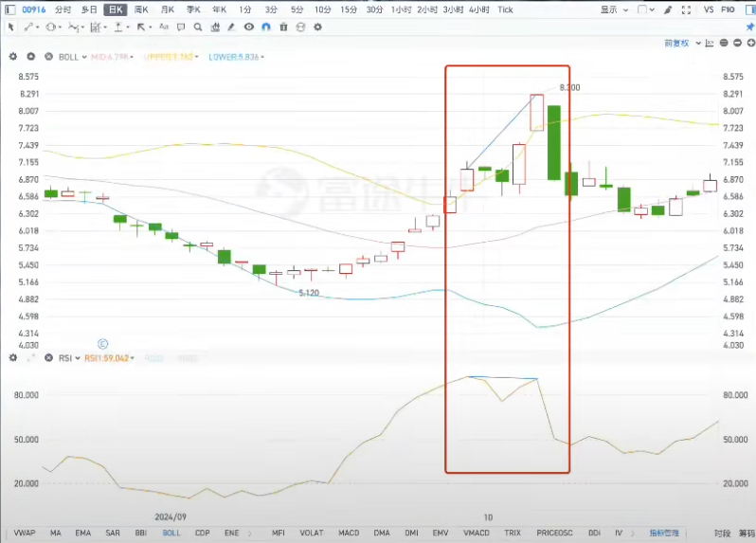
Task: Click the 8.200 high price label
Action: tap(569, 87)
